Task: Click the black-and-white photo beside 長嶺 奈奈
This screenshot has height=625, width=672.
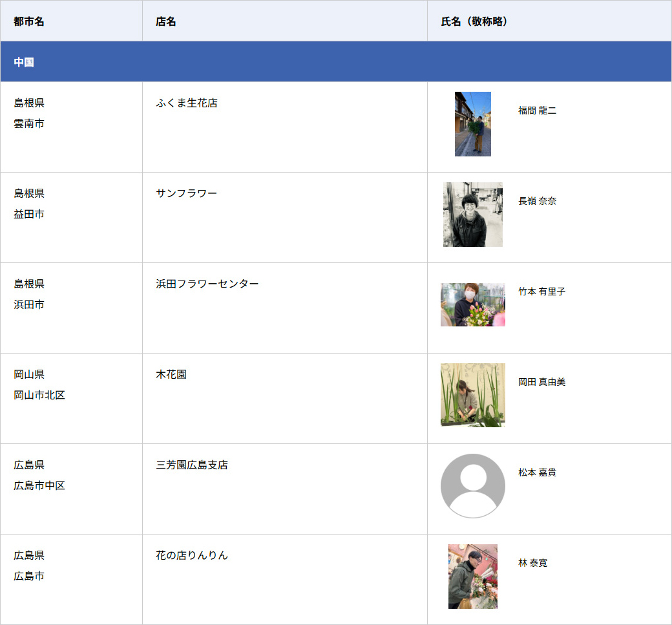Action: [472, 215]
